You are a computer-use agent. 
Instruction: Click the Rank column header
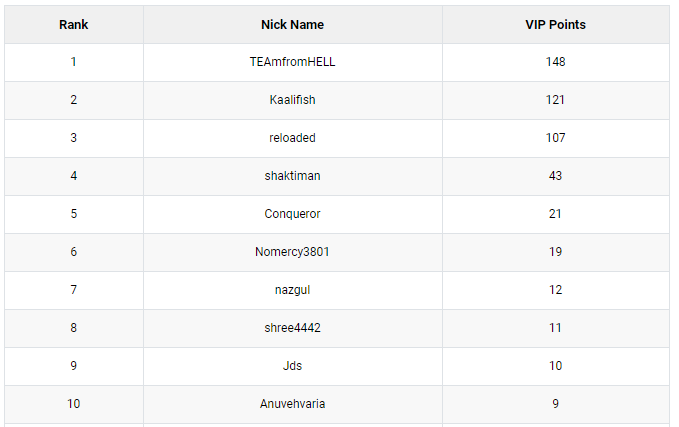(74, 25)
